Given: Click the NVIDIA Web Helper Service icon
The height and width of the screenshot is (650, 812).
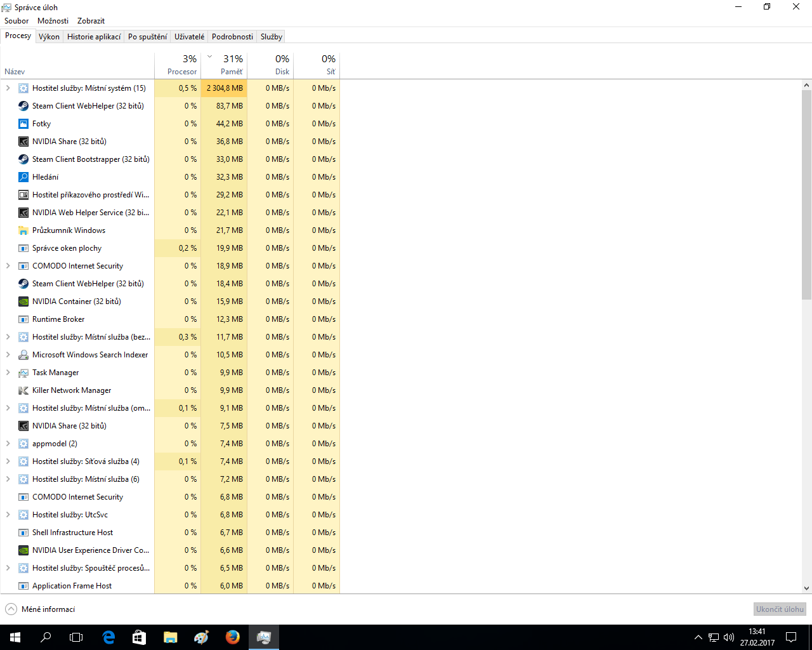Looking at the screenshot, I should [23, 213].
